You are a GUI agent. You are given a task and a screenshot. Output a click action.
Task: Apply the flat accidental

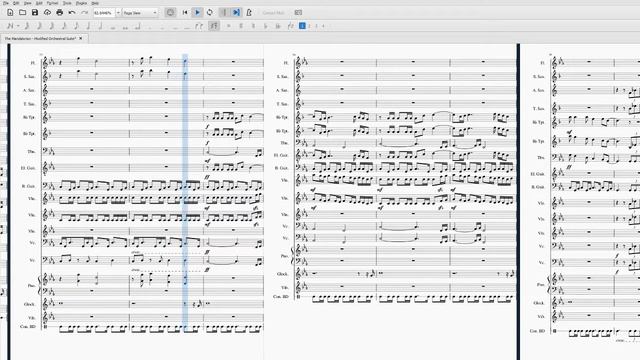(265, 26)
